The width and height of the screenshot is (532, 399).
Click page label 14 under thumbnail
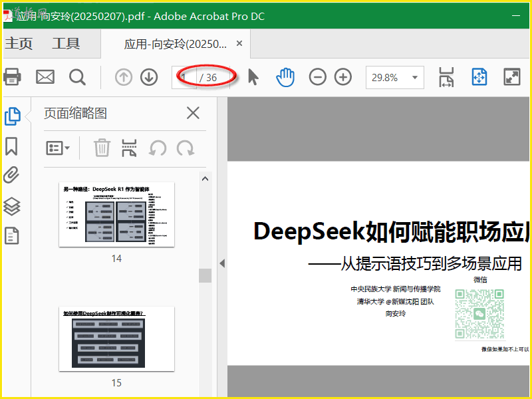116,259
